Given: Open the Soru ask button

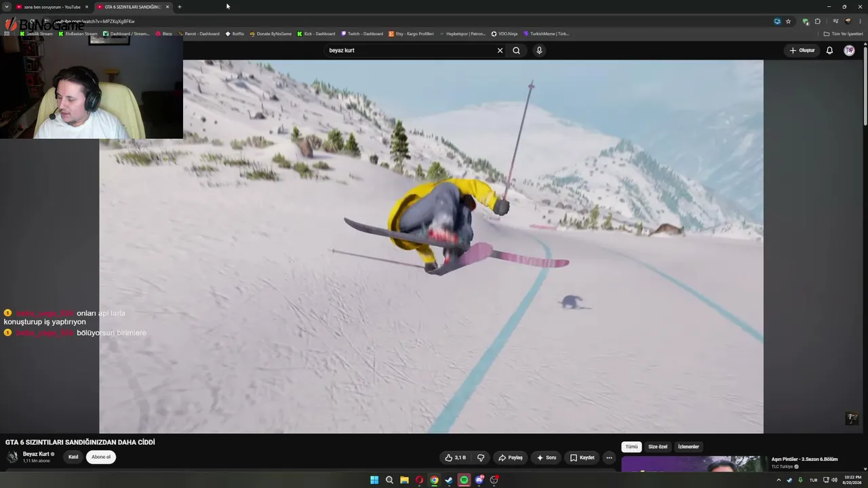Looking at the screenshot, I should 546,457.
